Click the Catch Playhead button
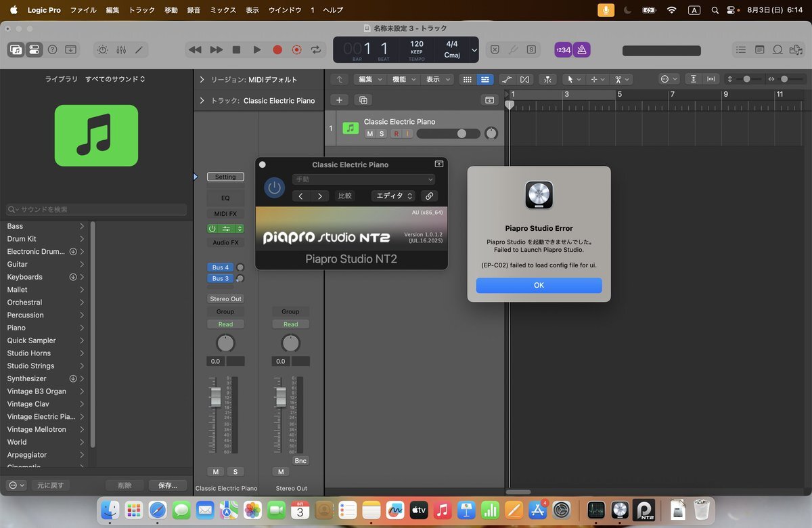The height and width of the screenshot is (528, 812). tap(548, 79)
